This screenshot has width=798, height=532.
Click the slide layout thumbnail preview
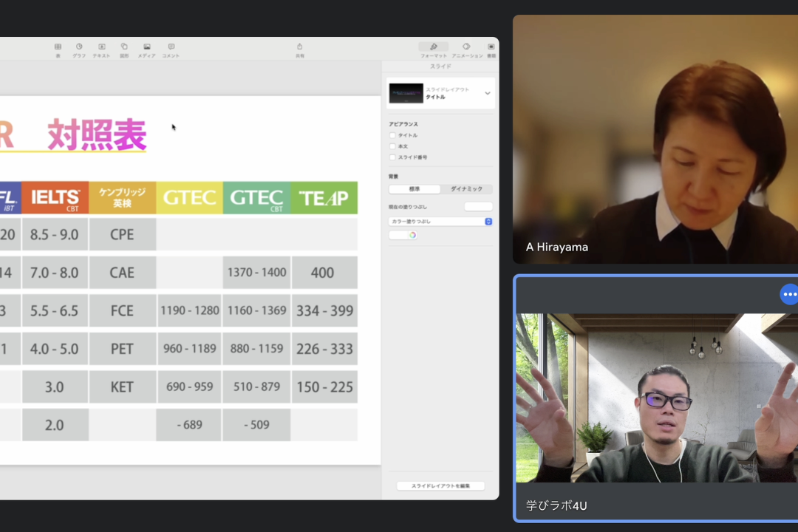(406, 93)
